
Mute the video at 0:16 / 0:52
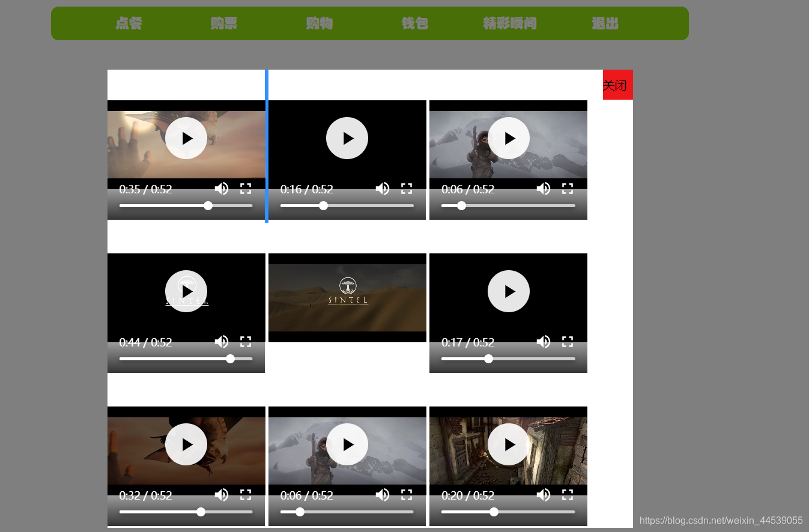click(383, 189)
